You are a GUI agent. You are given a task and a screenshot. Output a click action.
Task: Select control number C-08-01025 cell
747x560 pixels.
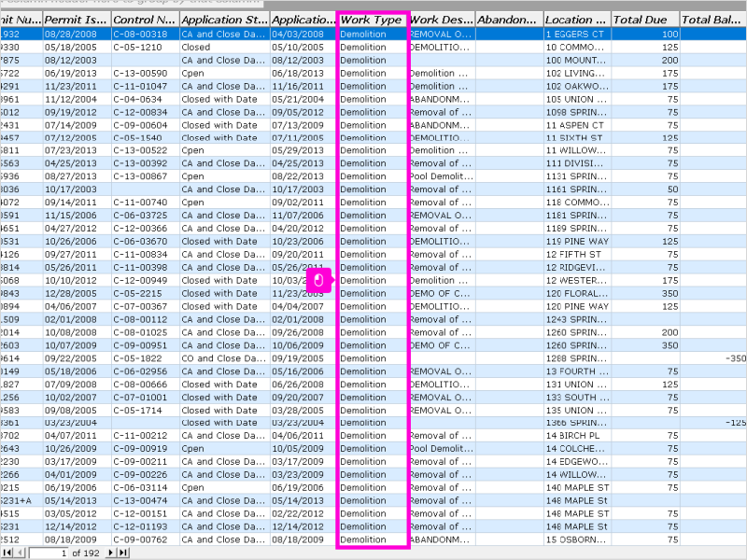coord(145,332)
